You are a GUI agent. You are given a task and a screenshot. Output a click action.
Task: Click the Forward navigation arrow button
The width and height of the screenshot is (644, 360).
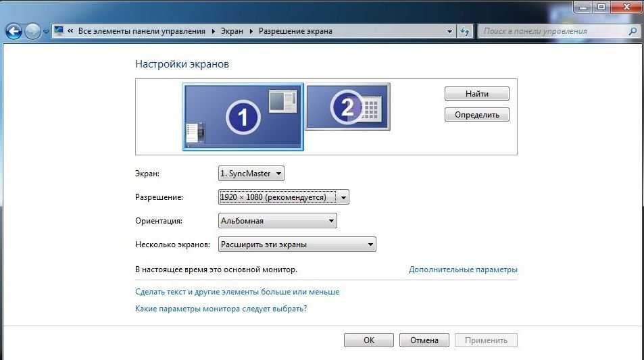[x=32, y=31]
